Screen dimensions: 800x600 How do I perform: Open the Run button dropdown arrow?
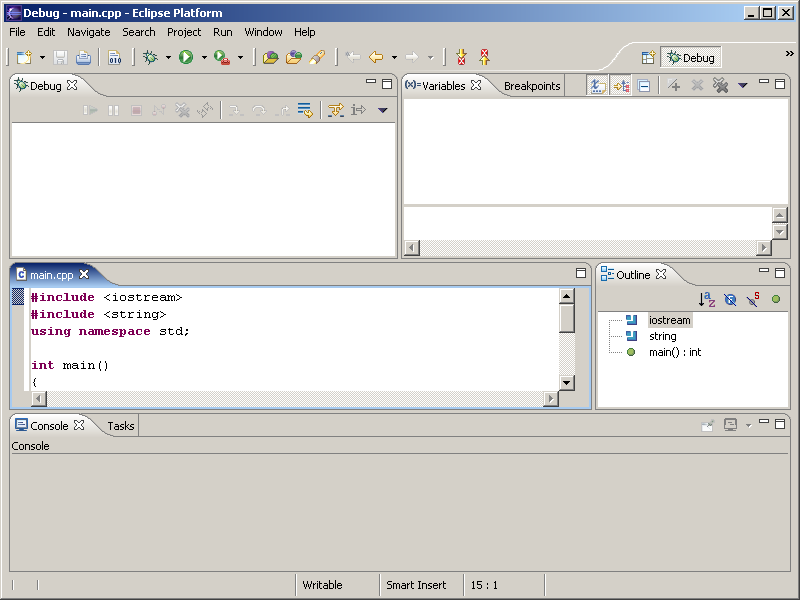pyautogui.click(x=204, y=58)
